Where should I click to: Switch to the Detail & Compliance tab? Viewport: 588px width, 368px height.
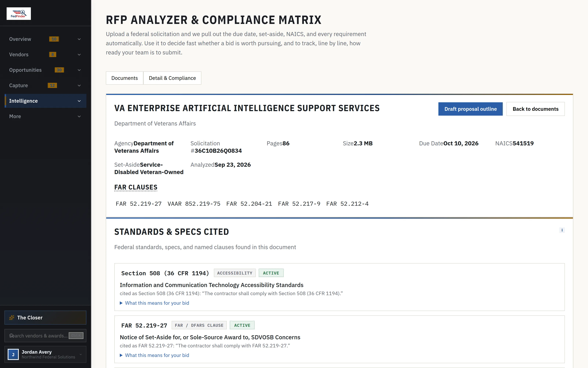coord(172,78)
